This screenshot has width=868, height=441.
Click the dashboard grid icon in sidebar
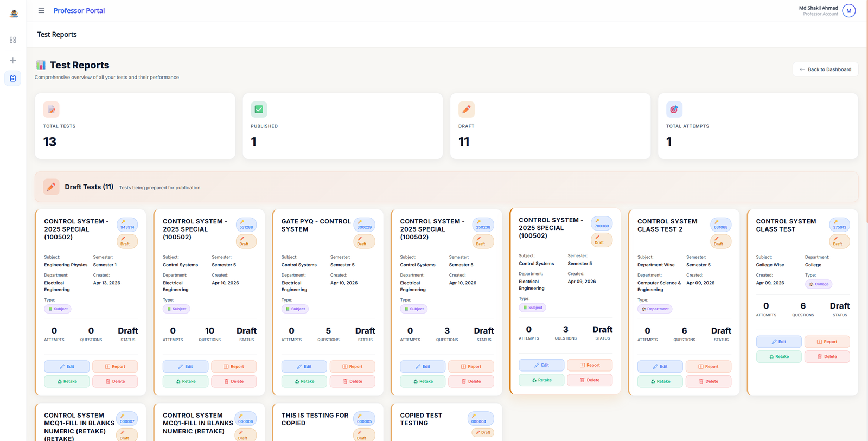click(13, 40)
